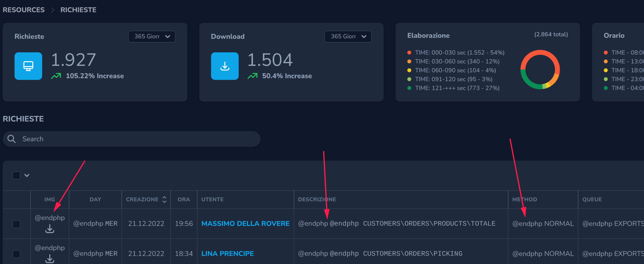Check the Lina Prencipe row checkbox
The height and width of the screenshot is (264, 644).
point(16,254)
